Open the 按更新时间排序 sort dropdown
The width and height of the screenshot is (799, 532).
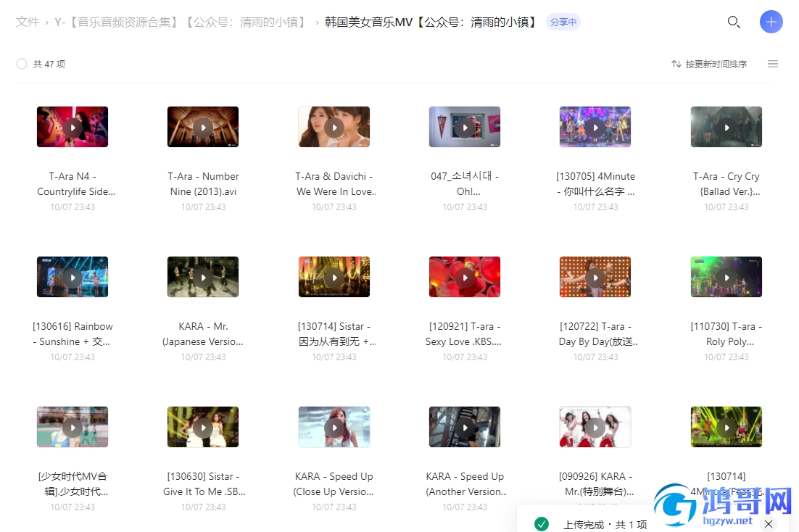click(x=709, y=64)
